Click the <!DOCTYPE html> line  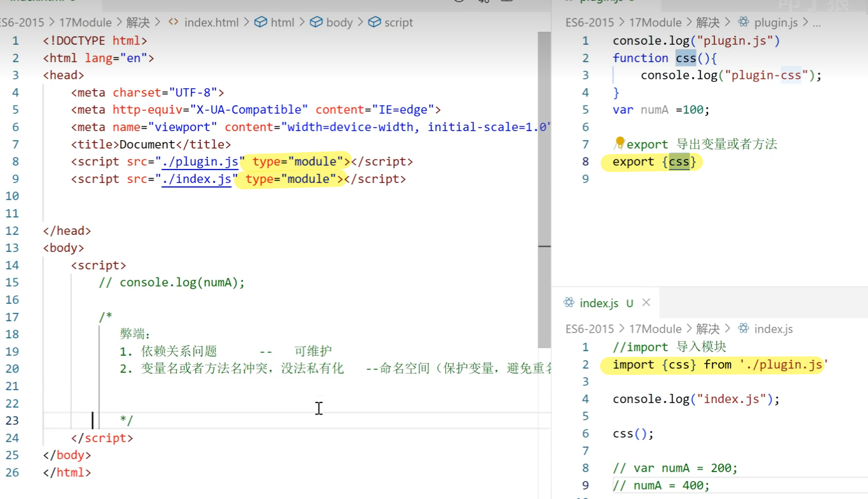point(95,40)
